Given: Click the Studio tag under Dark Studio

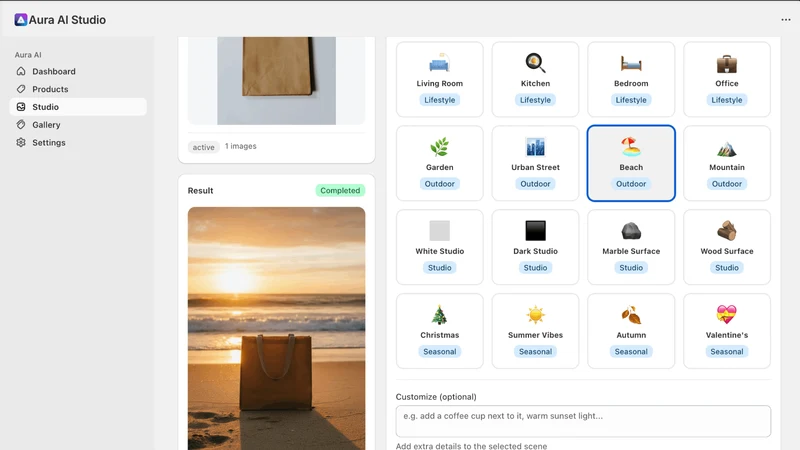Looking at the screenshot, I should (535, 267).
